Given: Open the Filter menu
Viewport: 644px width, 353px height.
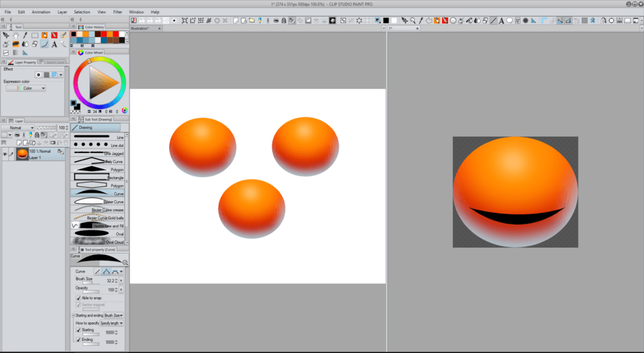Looking at the screenshot, I should pyautogui.click(x=117, y=12).
